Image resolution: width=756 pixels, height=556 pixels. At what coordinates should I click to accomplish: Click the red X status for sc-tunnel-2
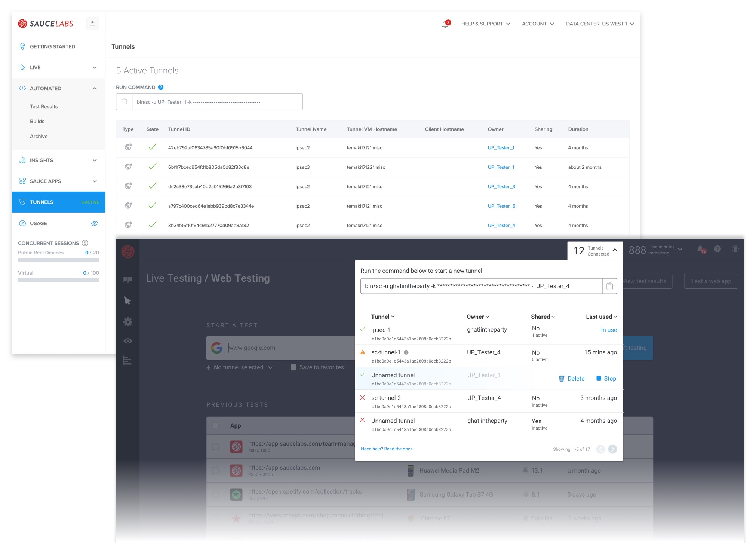[362, 398]
